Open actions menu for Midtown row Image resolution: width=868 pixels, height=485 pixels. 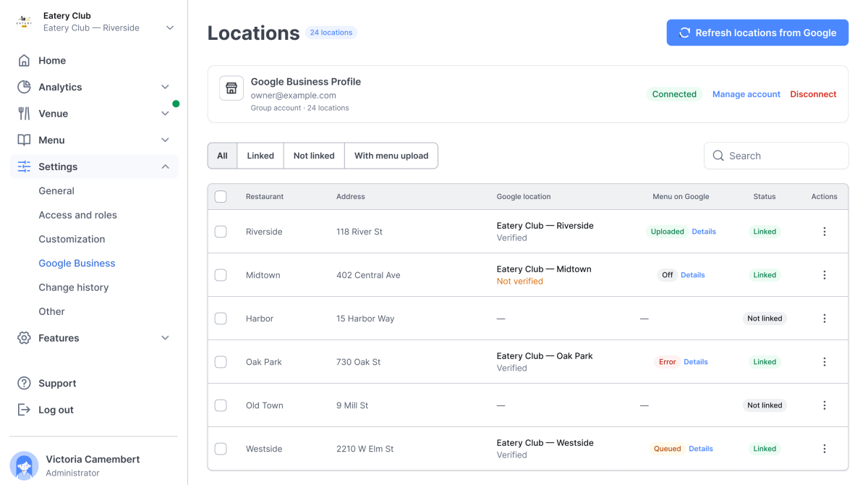pos(825,275)
